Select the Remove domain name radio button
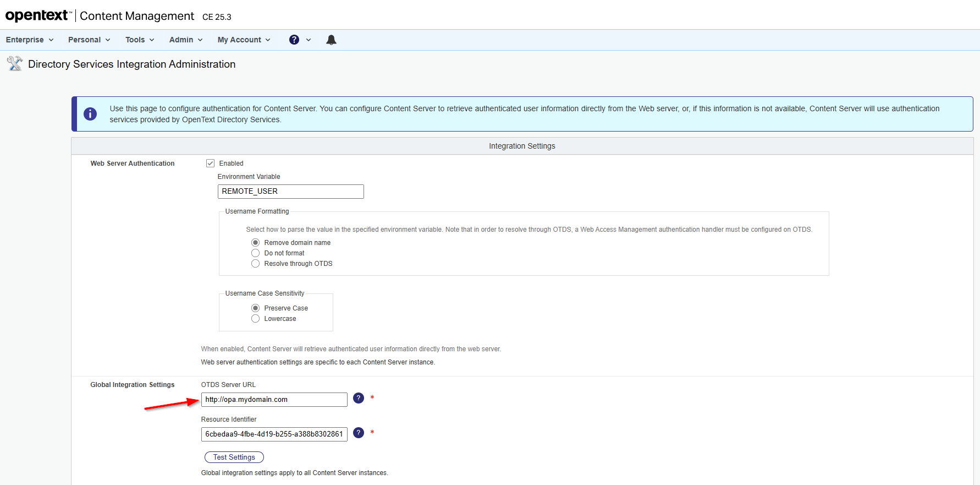Image resolution: width=980 pixels, height=485 pixels. tap(255, 243)
